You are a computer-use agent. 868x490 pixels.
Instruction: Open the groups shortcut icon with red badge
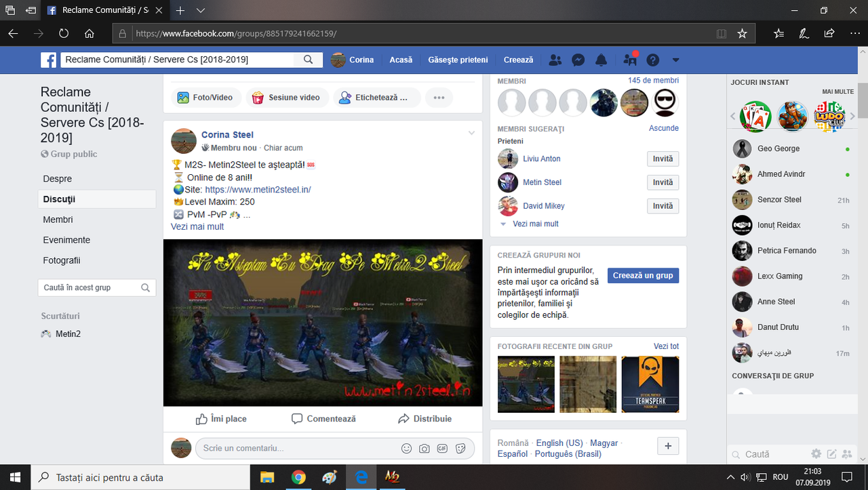[x=630, y=60]
